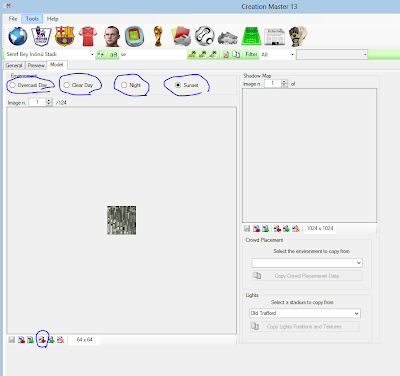Image resolution: width=400 pixels, height=376 pixels.
Task: Click the environment Image n. number field
Action: point(37,102)
